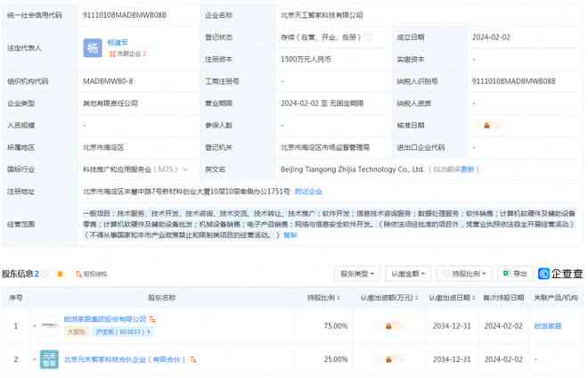
Task: Expand the shareholder row 1 toggle
Action: [x=35, y=325]
